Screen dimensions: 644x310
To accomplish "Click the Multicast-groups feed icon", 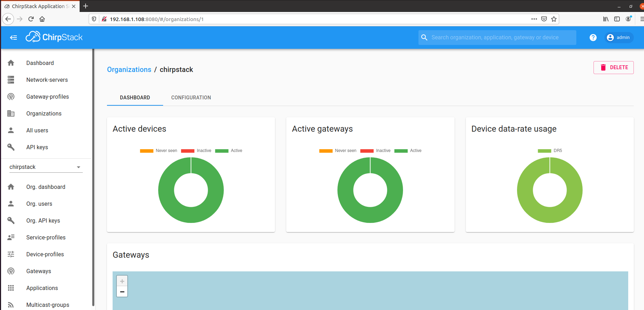I will click(x=11, y=305).
